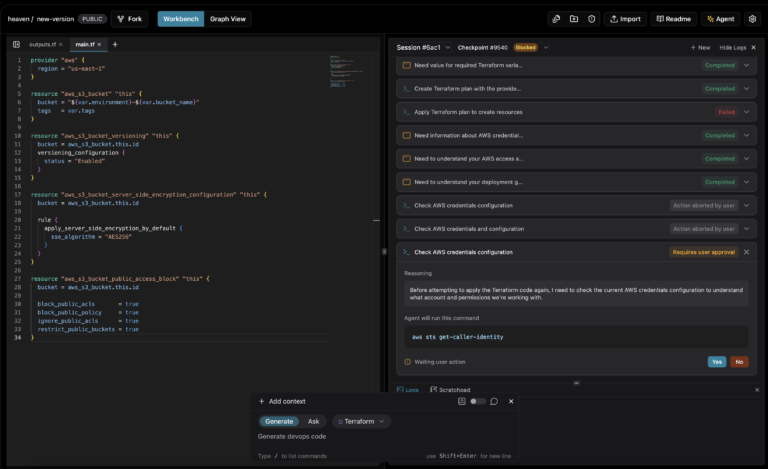The image size is (768, 469).
Task: Click the folder icon in top toolbar
Action: coord(573,19)
